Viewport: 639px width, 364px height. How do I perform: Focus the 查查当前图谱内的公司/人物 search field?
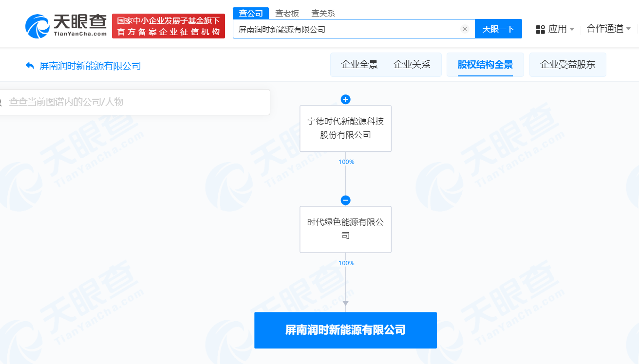click(x=134, y=102)
